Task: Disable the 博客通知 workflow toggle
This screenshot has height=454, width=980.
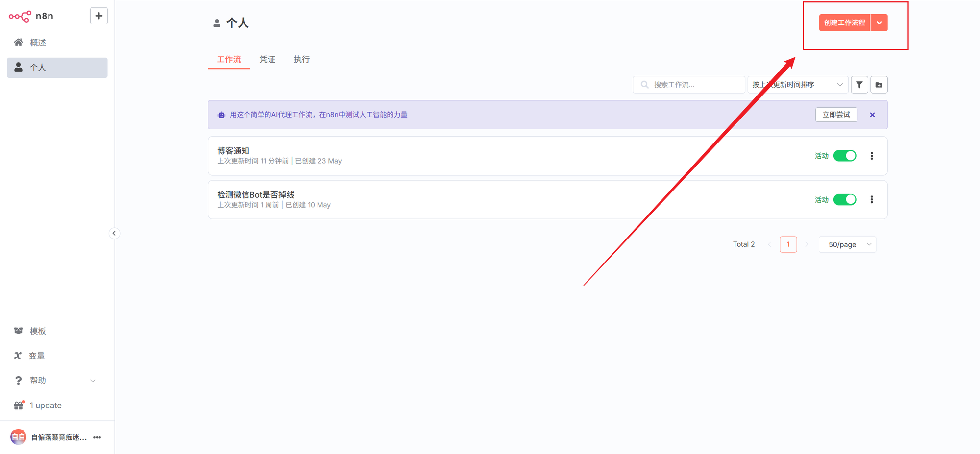Action: 844,156
